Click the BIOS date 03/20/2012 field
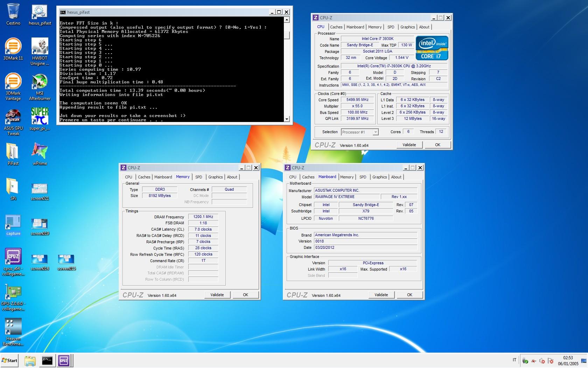 point(365,247)
